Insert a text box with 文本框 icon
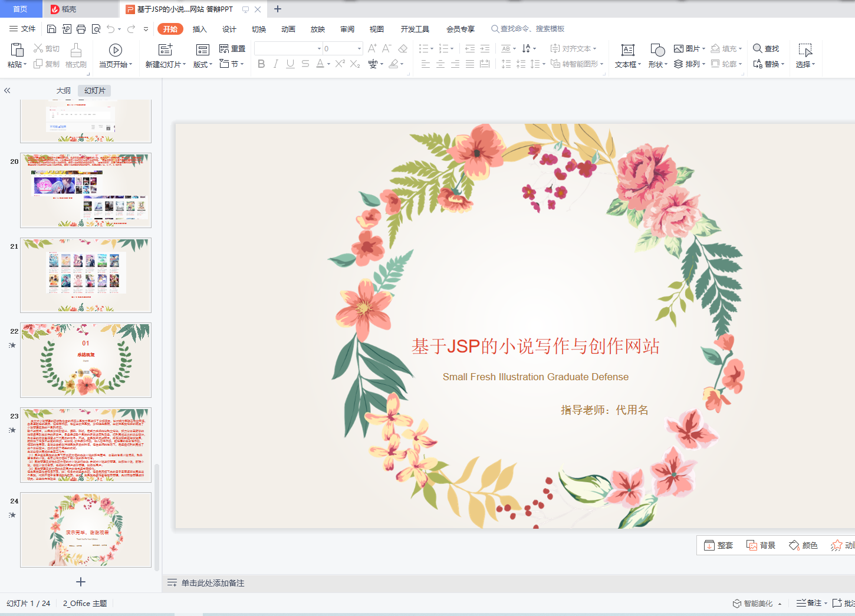 click(x=627, y=50)
